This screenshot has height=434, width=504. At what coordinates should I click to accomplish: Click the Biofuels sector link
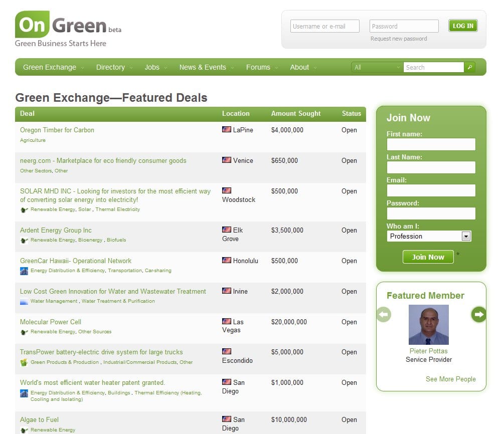click(116, 240)
